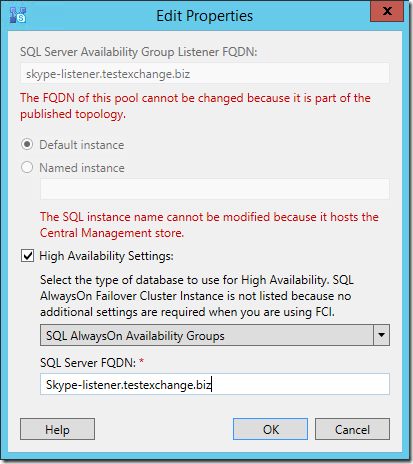The image size is (413, 464).
Task: Click the SQL Server FQDN input field
Action: click(215, 384)
